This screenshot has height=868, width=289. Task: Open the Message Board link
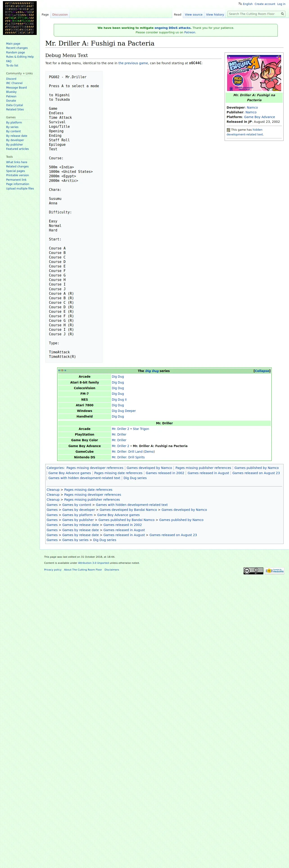(x=16, y=88)
